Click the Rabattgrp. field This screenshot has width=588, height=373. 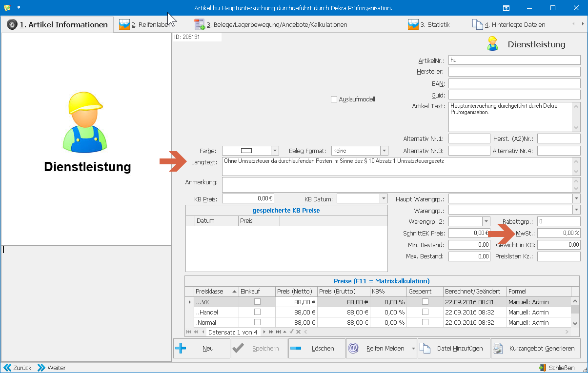pyautogui.click(x=559, y=221)
